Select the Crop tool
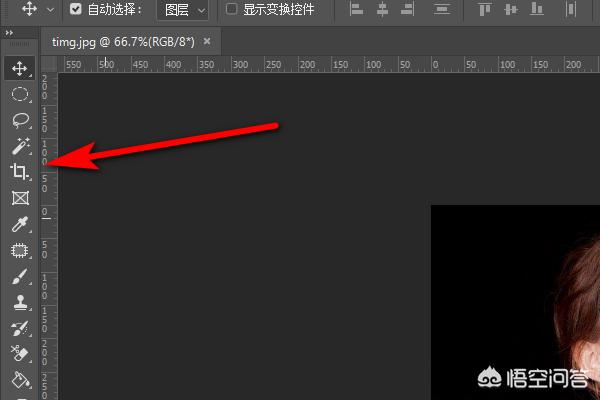The width and height of the screenshot is (600, 400). (20, 172)
